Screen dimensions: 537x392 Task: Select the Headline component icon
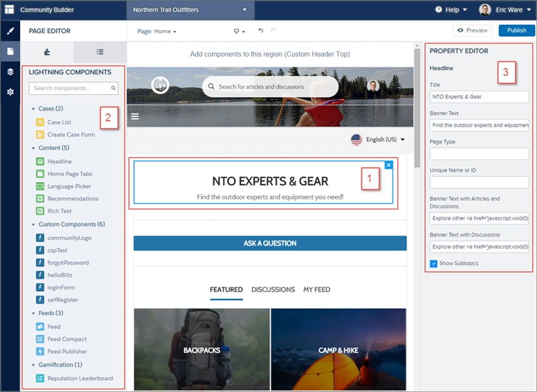click(x=40, y=161)
